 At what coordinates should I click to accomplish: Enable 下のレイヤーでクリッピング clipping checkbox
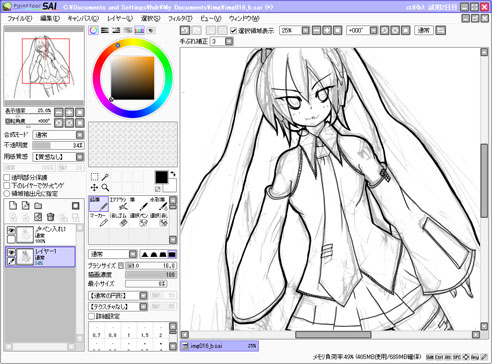pyautogui.click(x=7, y=185)
